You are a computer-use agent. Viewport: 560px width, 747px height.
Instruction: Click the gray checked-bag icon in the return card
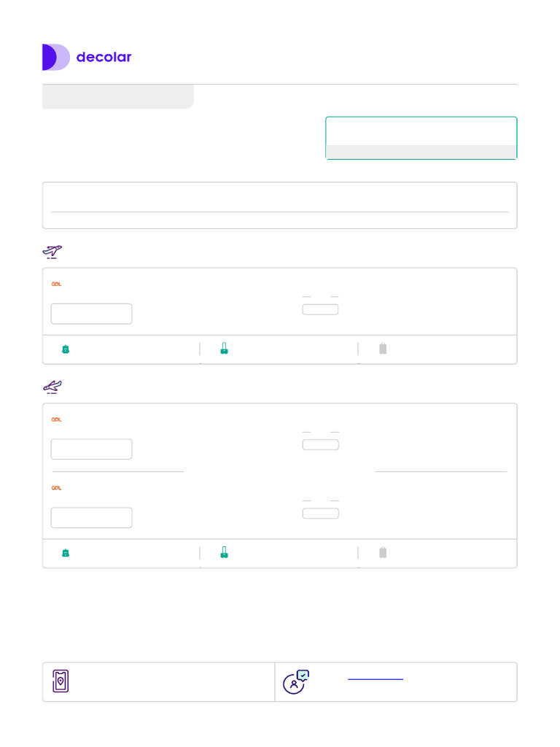tap(383, 553)
